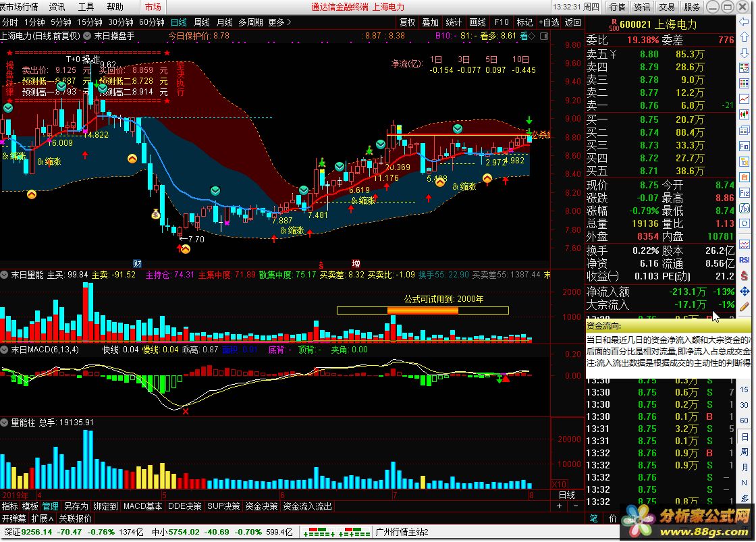The height and width of the screenshot is (542, 756).
Task: Click the money bag icon on chart
Action: [156, 213]
